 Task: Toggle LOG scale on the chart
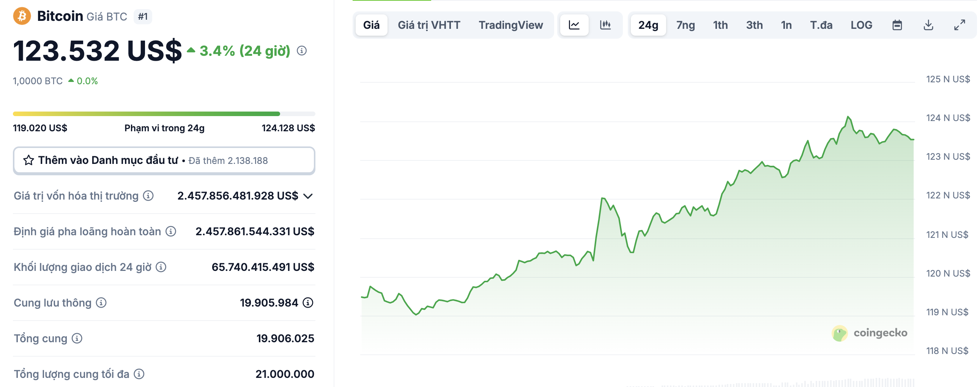[x=861, y=25]
